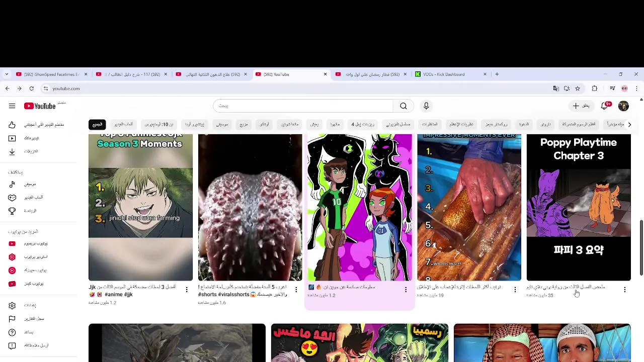Open the JJK Season 3 Moments short
This screenshot has width=644, height=362.
pyautogui.click(x=140, y=207)
